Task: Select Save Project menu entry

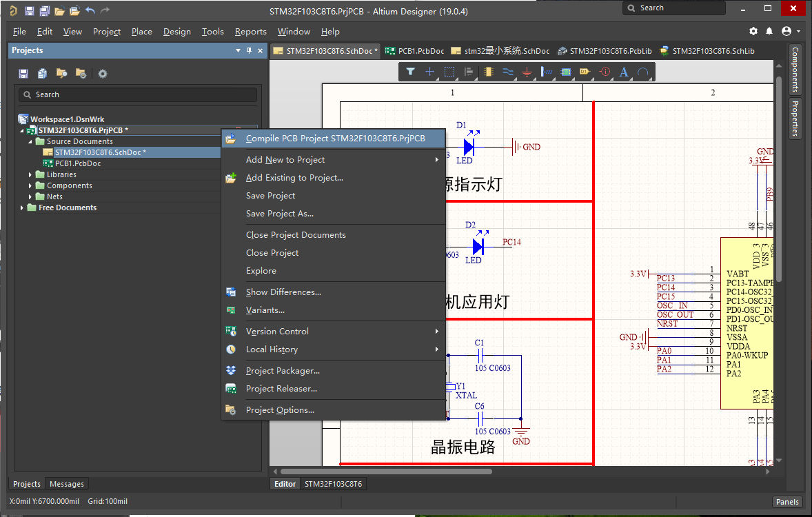Action: [x=334, y=195]
